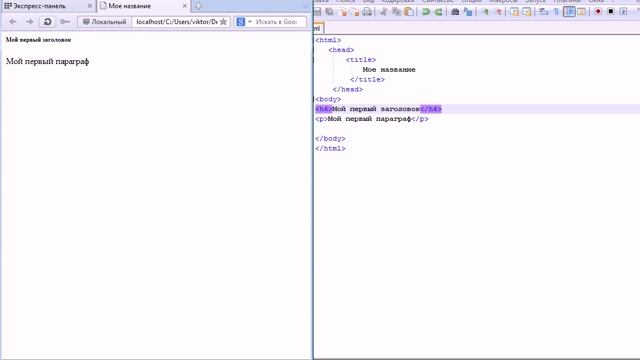Cut selection with scissors icon

(x=384, y=12)
